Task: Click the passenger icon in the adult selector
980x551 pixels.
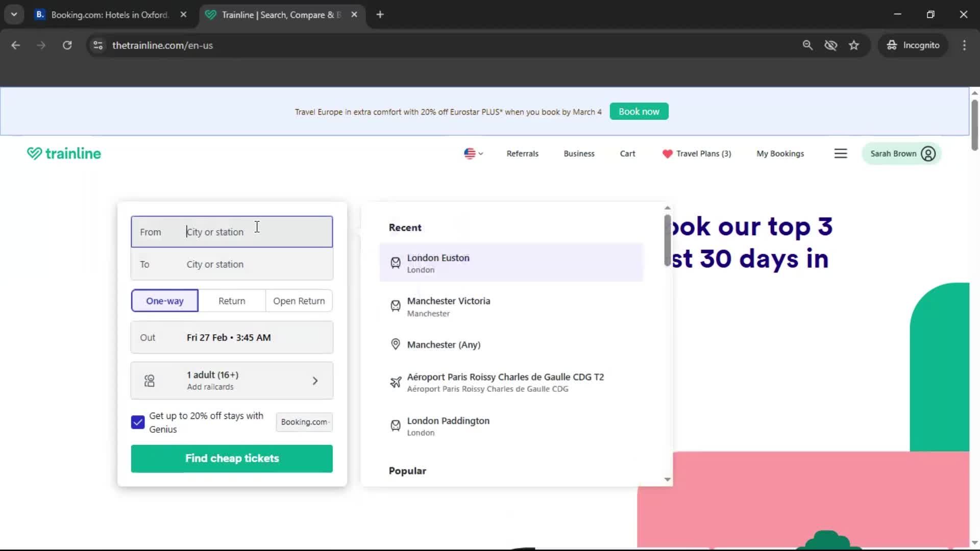Action: pyautogui.click(x=149, y=380)
